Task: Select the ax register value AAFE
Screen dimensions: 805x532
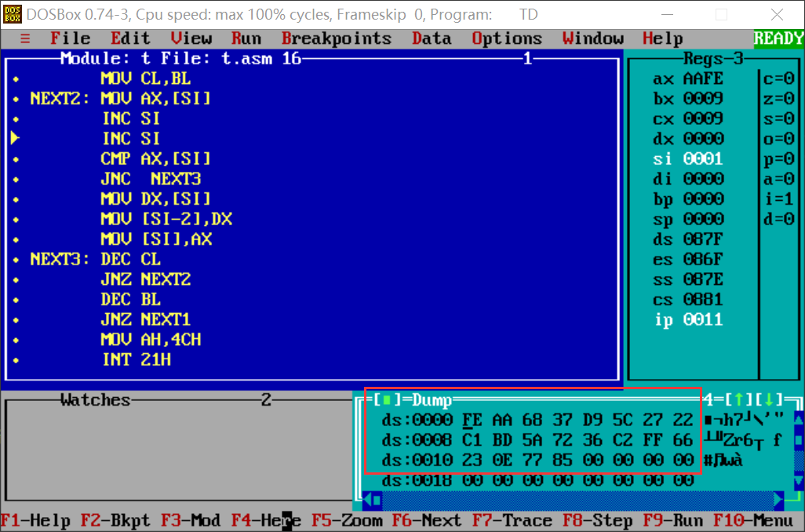Action: tap(703, 78)
